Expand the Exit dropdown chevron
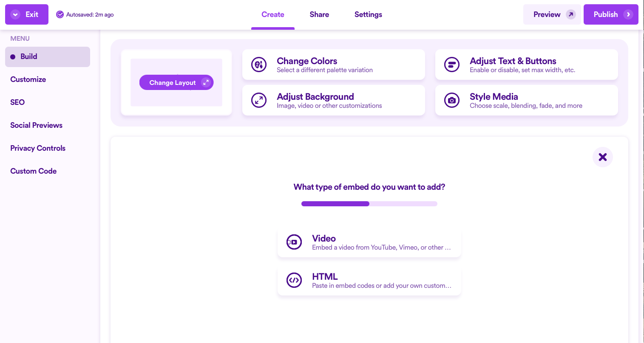 coord(15,14)
